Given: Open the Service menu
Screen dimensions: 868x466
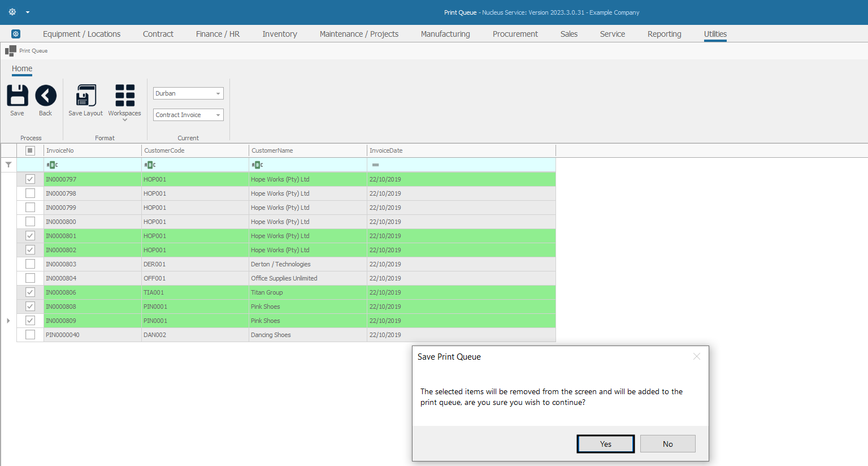Looking at the screenshot, I should (613, 34).
